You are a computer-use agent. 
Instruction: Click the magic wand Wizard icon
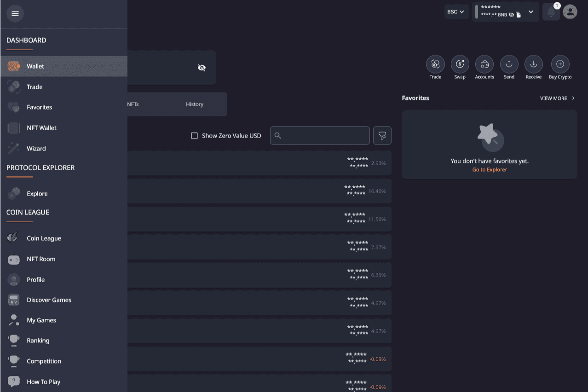(14, 149)
